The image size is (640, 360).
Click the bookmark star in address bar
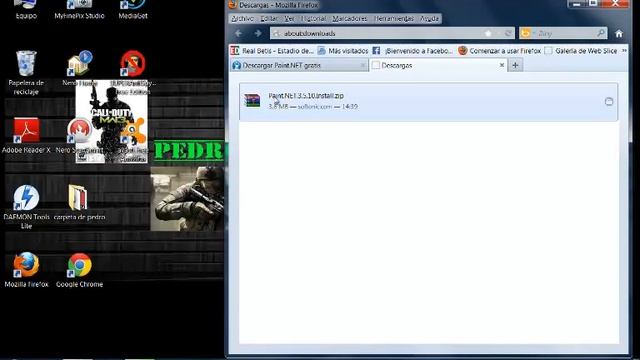[488, 33]
